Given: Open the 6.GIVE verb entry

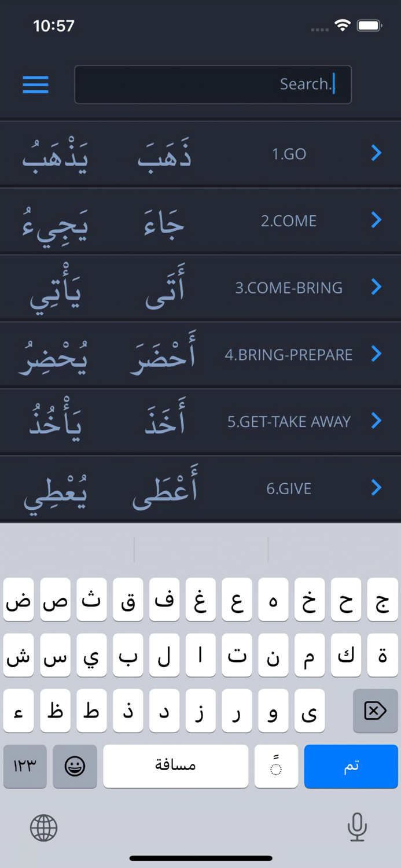Looking at the screenshot, I should [x=376, y=488].
